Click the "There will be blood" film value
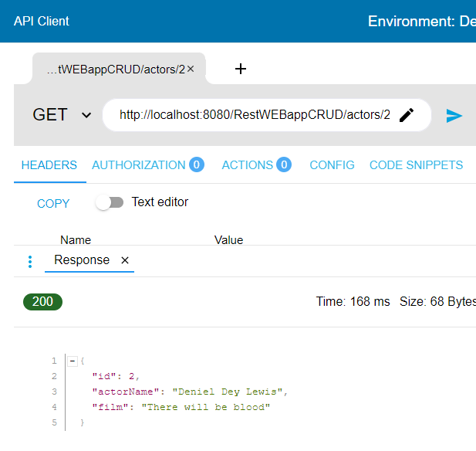This screenshot has width=476, height=451. click(x=206, y=407)
